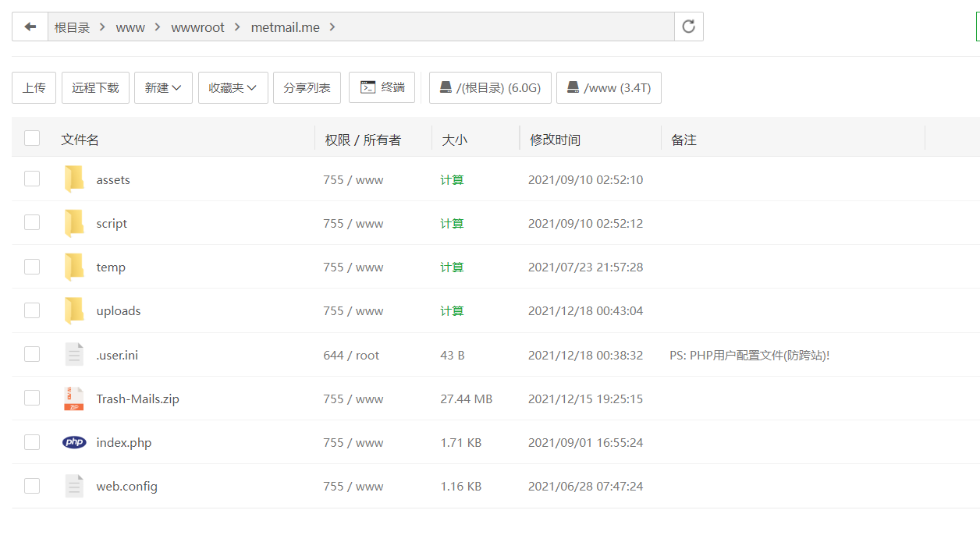Viewport: 980px width, 542px height.
Task: Go to 根目录 in breadcrumb path
Action: 72,27
